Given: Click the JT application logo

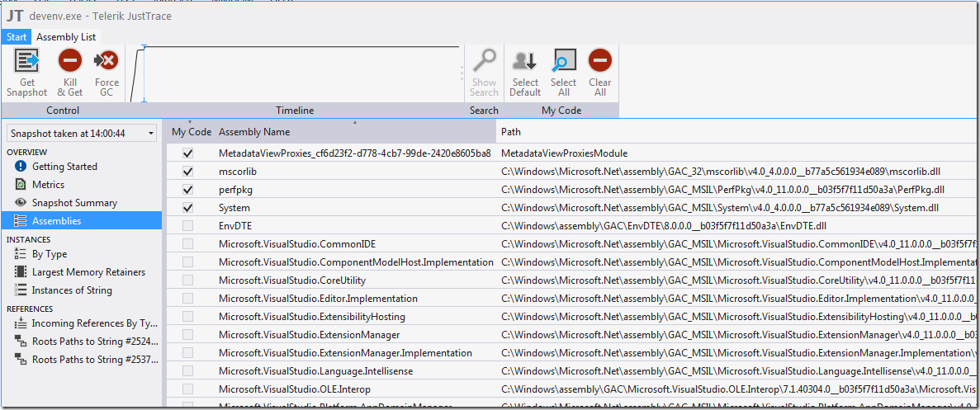Looking at the screenshot, I should coord(15,15).
